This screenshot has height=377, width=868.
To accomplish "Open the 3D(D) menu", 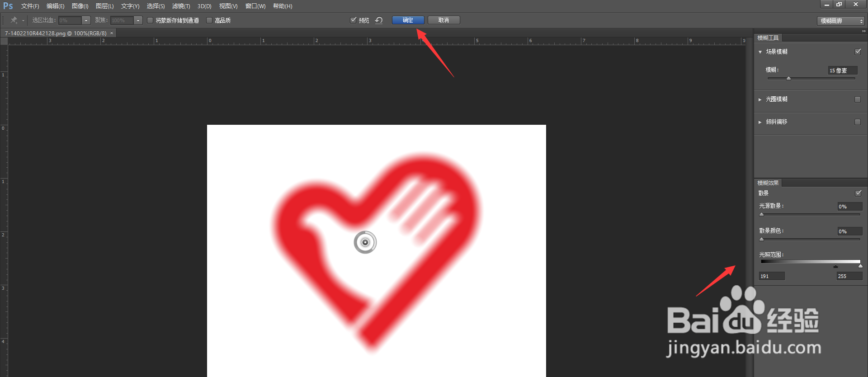I will 204,6.
